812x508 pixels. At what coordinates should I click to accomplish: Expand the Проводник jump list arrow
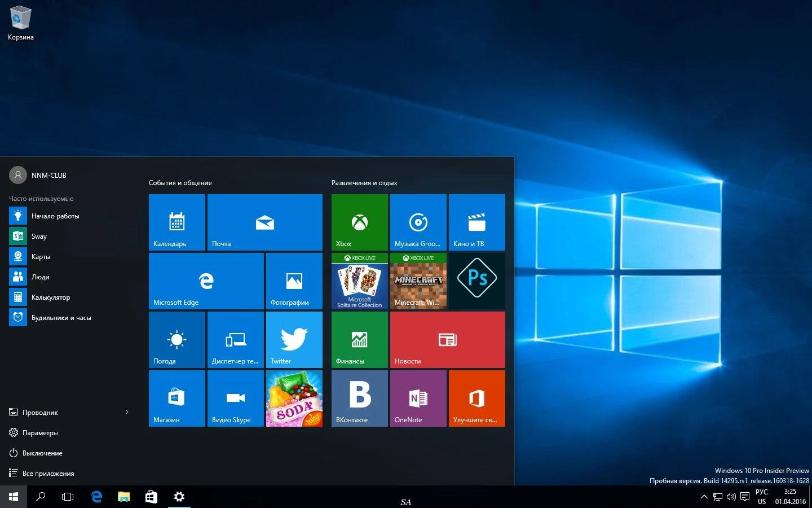127,413
